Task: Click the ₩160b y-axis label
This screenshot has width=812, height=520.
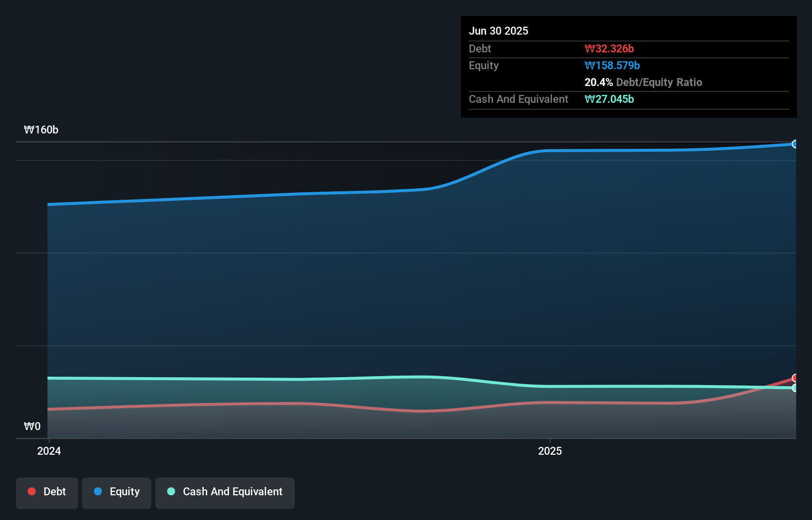Action: (41, 130)
